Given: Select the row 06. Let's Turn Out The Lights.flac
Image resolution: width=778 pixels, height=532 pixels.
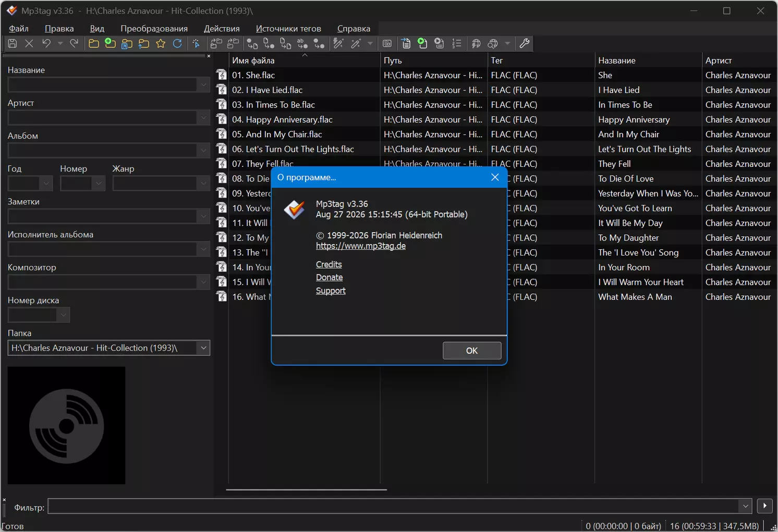Looking at the screenshot, I should point(293,149).
